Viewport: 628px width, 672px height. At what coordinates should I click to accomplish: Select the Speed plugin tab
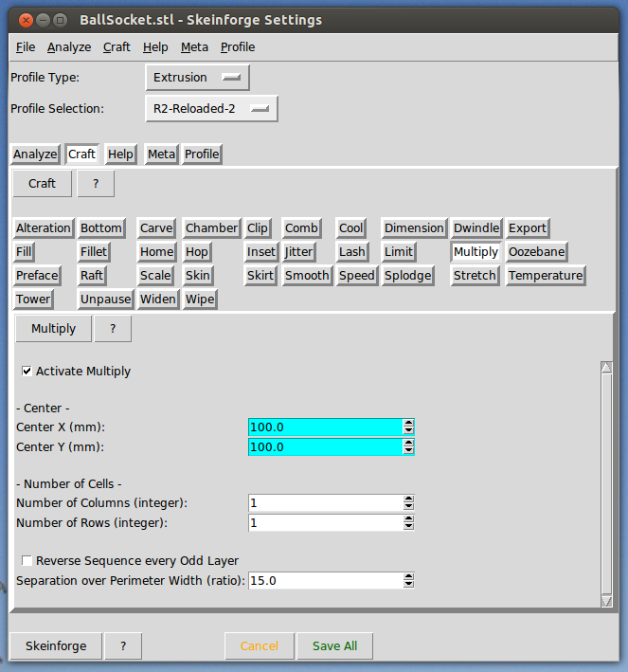pyautogui.click(x=357, y=275)
